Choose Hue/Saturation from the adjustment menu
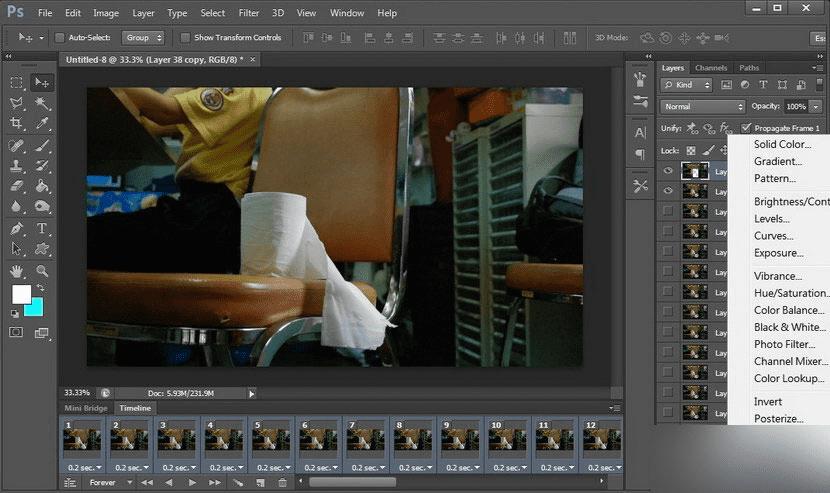The width and height of the screenshot is (830, 493). coord(790,293)
